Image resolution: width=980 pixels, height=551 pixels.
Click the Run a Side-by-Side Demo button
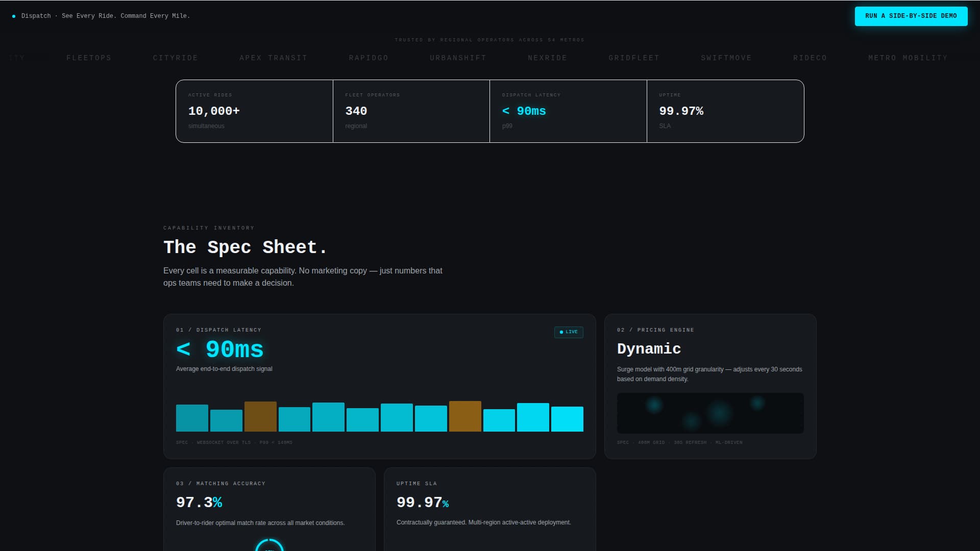click(x=911, y=16)
